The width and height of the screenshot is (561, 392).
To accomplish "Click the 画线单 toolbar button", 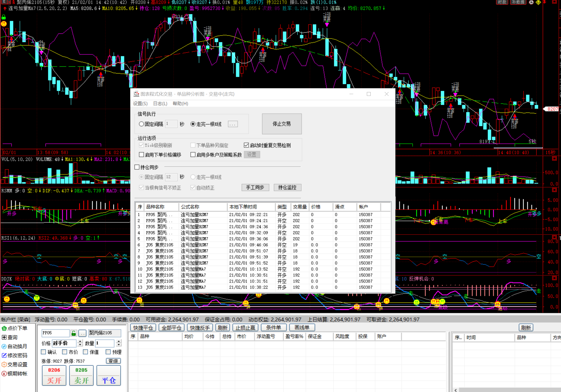I will tap(302, 328).
